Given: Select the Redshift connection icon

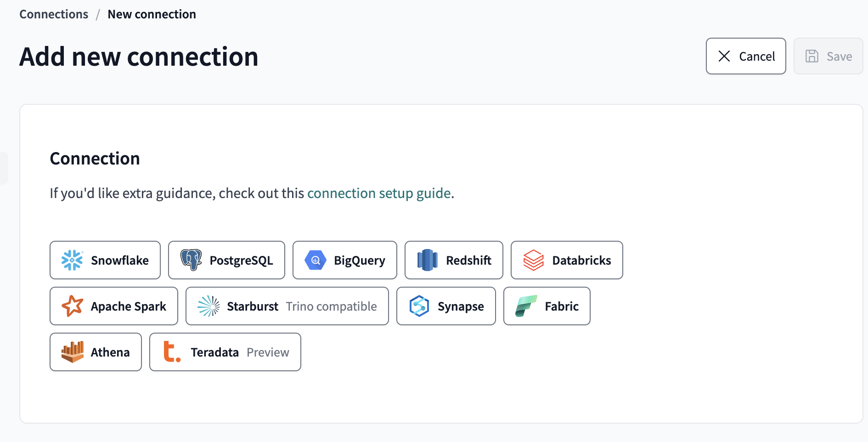Looking at the screenshot, I should 428,260.
